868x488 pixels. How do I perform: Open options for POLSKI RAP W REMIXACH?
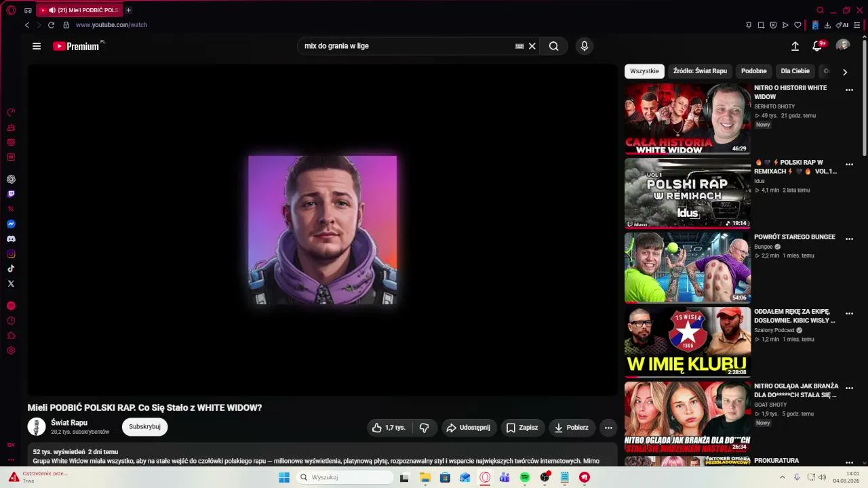[x=849, y=164]
